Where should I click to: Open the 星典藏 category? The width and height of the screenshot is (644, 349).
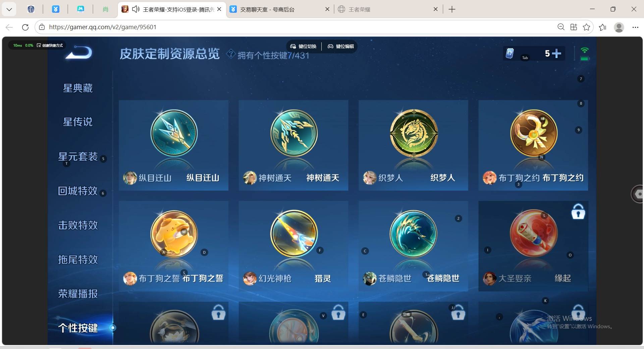point(78,88)
